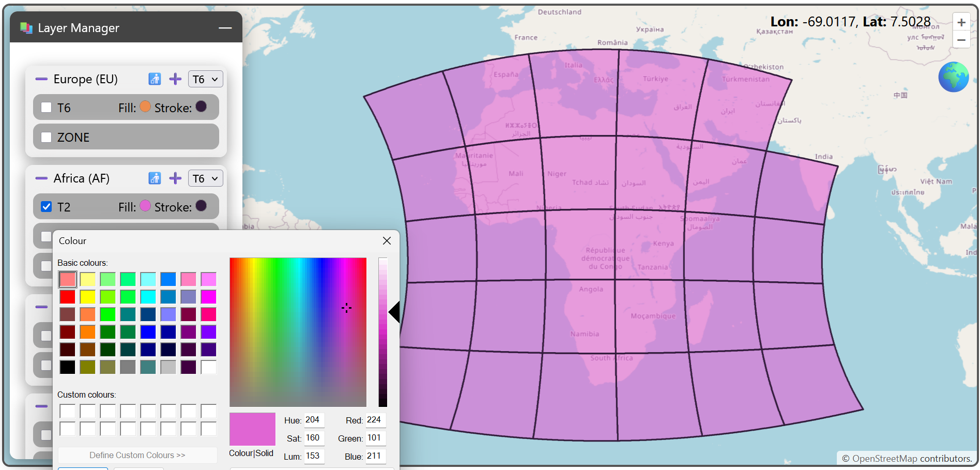The image size is (980, 470).
Task: Click Define Custom Colours button
Action: coord(137,455)
